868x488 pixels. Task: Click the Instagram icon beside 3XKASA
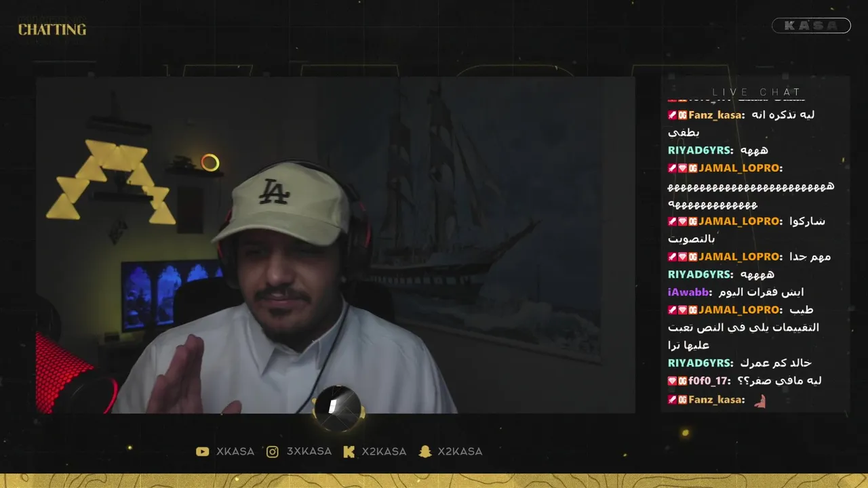(273, 451)
